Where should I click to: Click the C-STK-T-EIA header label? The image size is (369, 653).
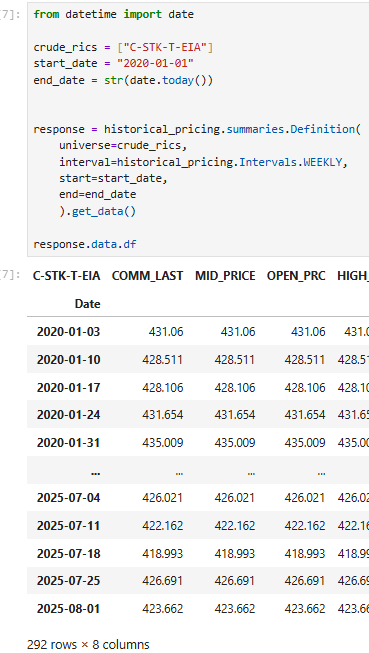pos(67,276)
